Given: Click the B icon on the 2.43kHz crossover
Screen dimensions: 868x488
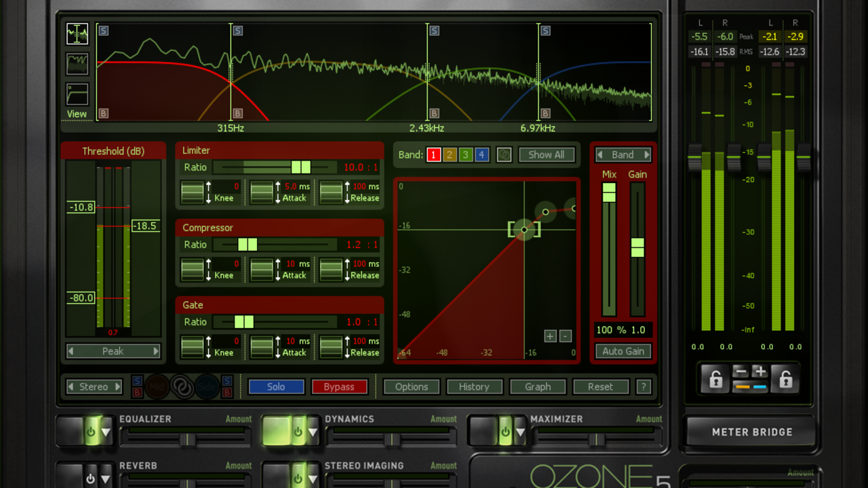Looking at the screenshot, I should point(434,113).
